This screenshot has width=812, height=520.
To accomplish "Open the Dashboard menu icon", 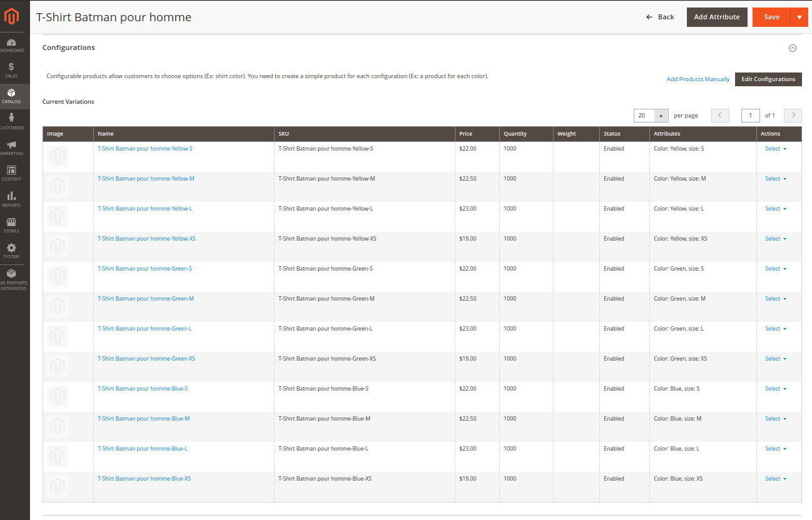I will click(11, 46).
